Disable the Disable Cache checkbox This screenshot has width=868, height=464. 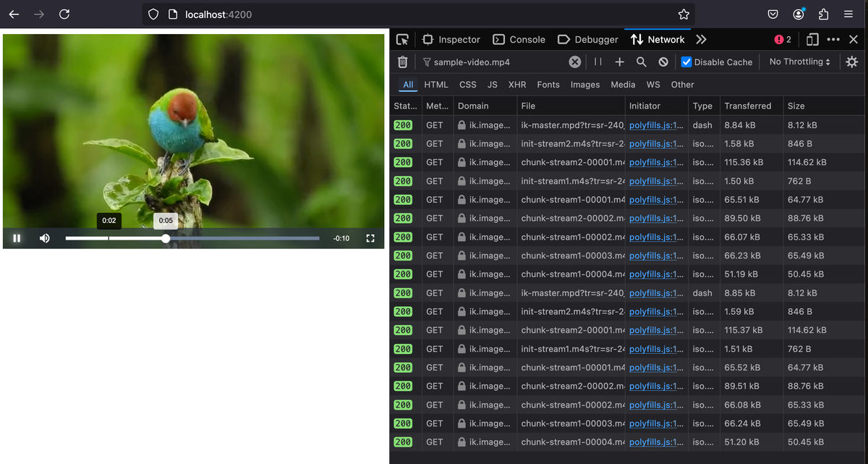coord(686,62)
